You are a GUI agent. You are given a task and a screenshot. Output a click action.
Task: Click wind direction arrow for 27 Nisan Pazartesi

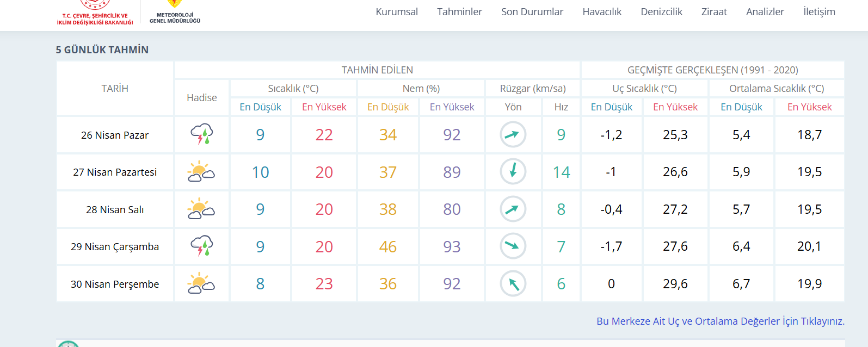(x=513, y=171)
